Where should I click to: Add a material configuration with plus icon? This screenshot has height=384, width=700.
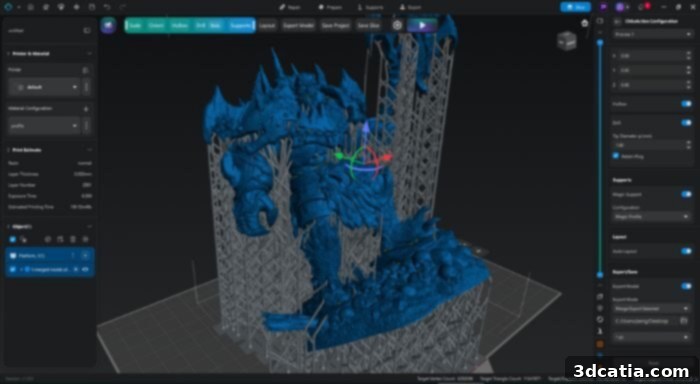point(86,109)
